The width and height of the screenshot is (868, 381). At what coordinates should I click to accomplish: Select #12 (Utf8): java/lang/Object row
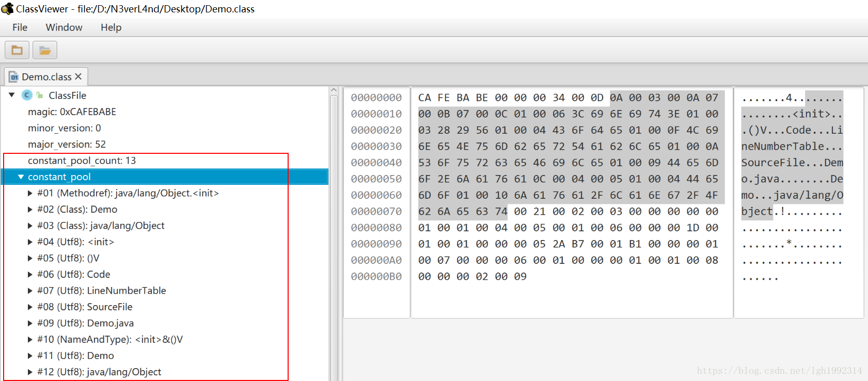(x=99, y=372)
